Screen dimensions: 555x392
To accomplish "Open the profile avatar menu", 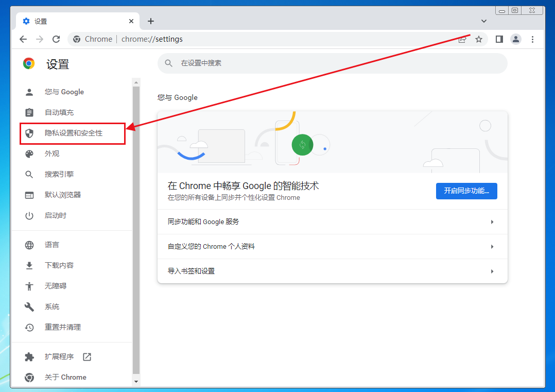I will [x=516, y=39].
